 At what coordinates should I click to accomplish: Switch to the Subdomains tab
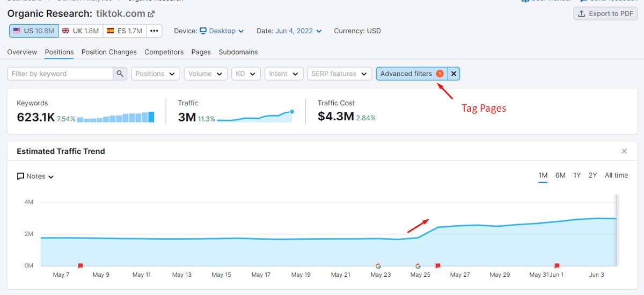[238, 52]
